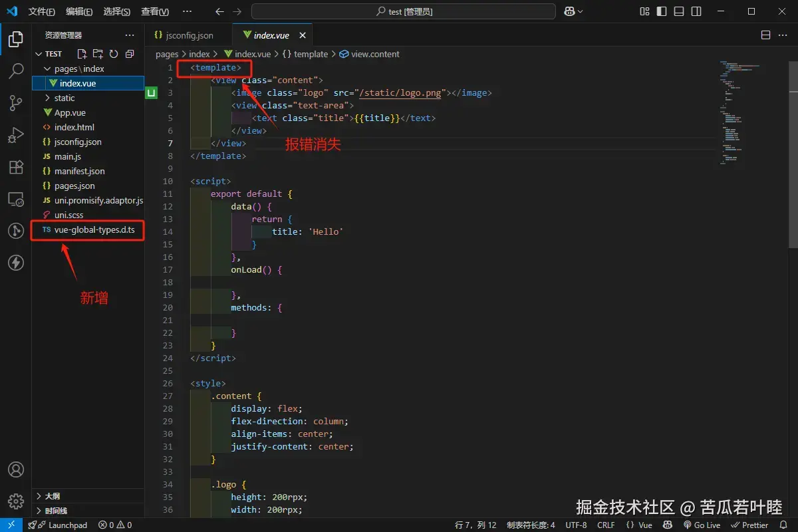Open the Search view in activity bar
The image size is (798, 532).
pos(16,71)
